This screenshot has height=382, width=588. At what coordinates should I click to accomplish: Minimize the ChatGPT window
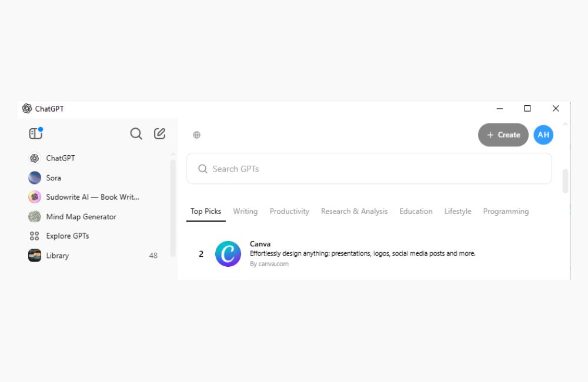499,109
